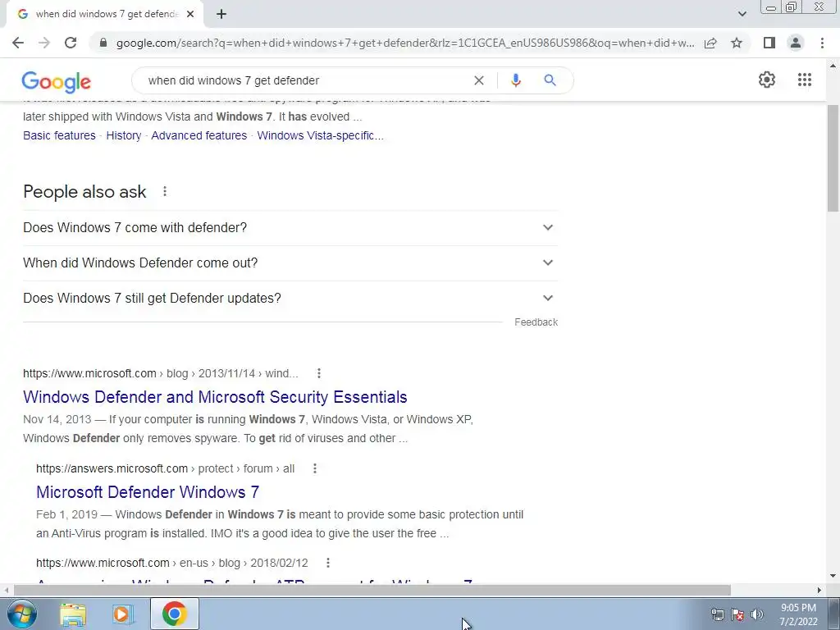
Task: Open options for microsoft.com blog 2013 result
Action: coord(319,373)
